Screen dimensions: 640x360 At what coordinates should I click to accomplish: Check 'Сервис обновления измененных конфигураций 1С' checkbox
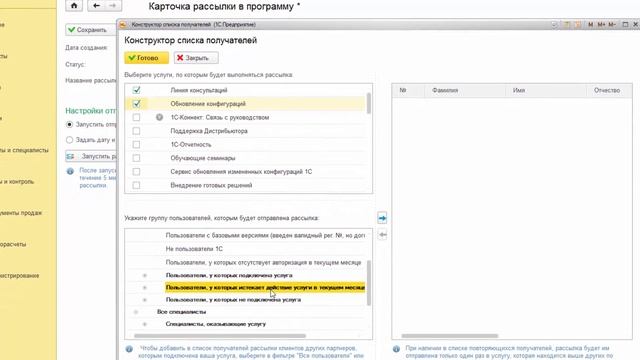pyautogui.click(x=136, y=172)
